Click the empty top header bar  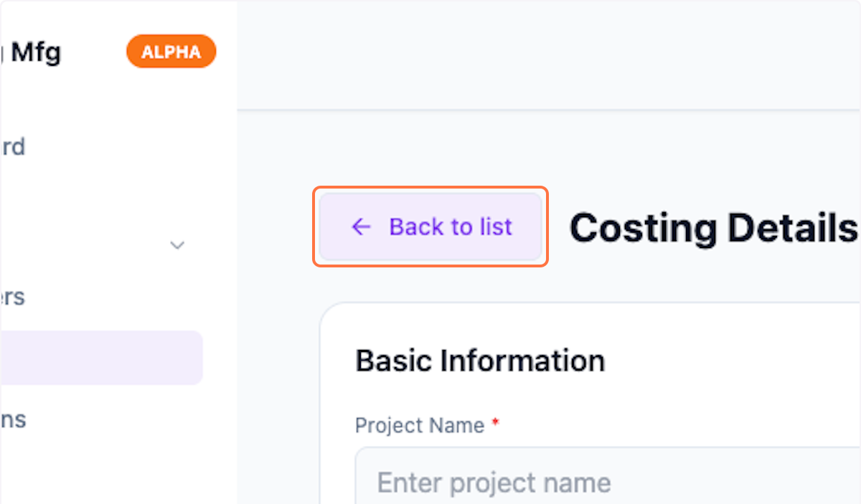click(x=549, y=54)
